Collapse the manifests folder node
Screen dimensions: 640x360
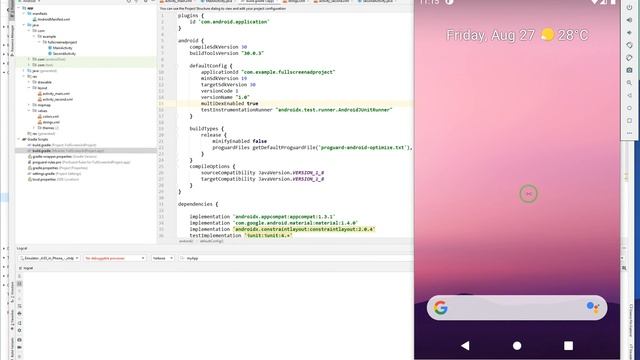pos(24,13)
